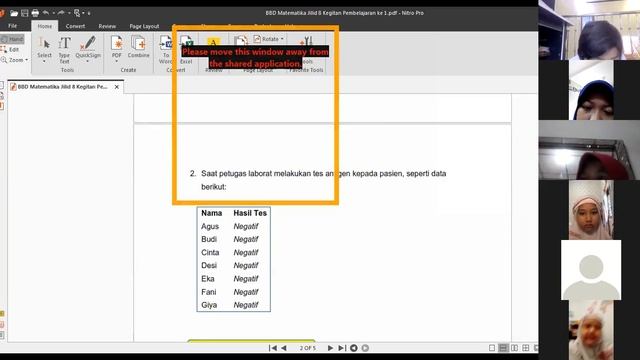Switch to the Convert ribbon tab
The image size is (640, 360).
(x=76, y=26)
